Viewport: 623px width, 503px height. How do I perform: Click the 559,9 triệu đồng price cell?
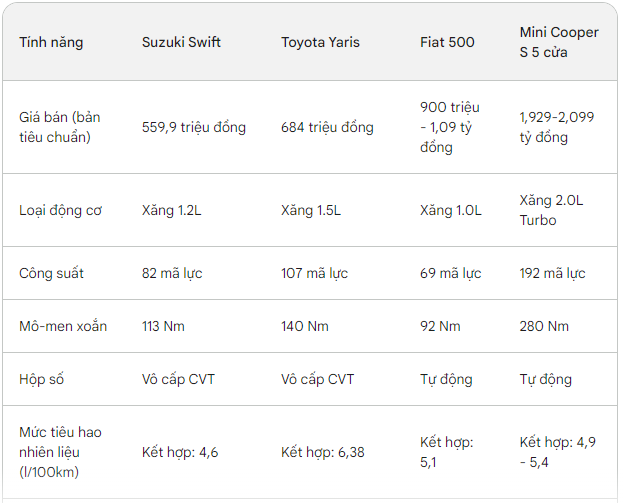194,127
